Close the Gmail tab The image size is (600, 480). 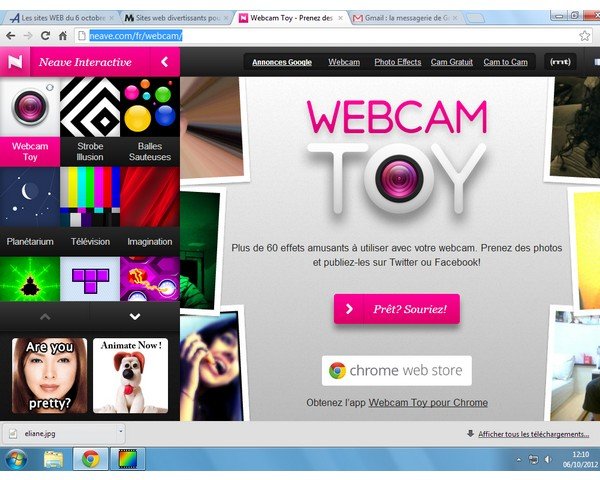pyautogui.click(x=455, y=18)
